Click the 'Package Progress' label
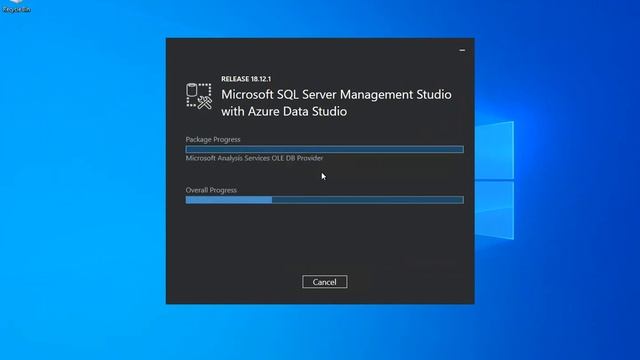The width and height of the screenshot is (640, 360). click(213, 139)
